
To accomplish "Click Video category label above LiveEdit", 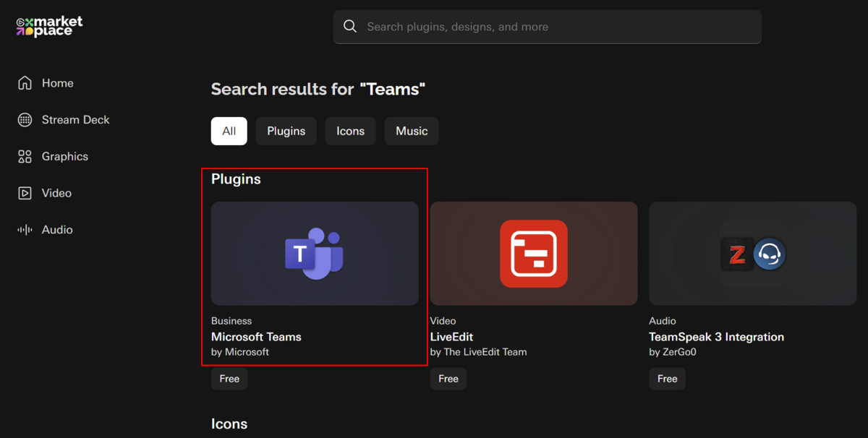I will [x=443, y=321].
